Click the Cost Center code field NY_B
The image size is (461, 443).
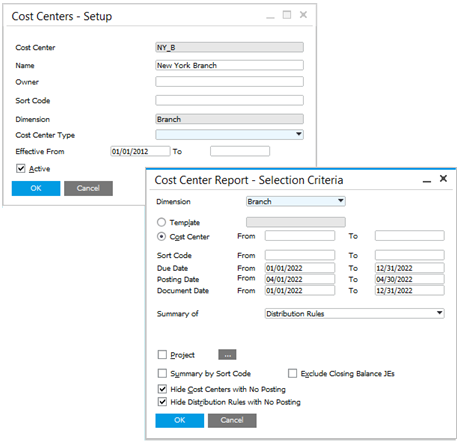point(229,47)
